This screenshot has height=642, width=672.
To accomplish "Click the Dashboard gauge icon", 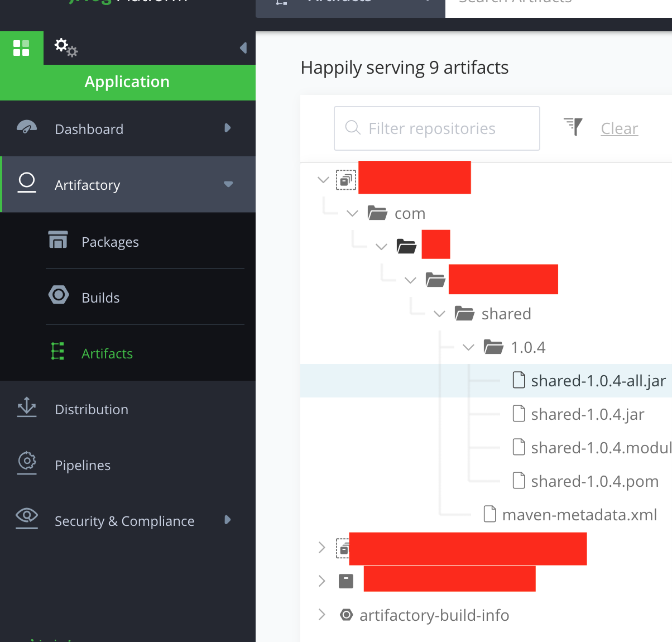I will pyautogui.click(x=27, y=128).
